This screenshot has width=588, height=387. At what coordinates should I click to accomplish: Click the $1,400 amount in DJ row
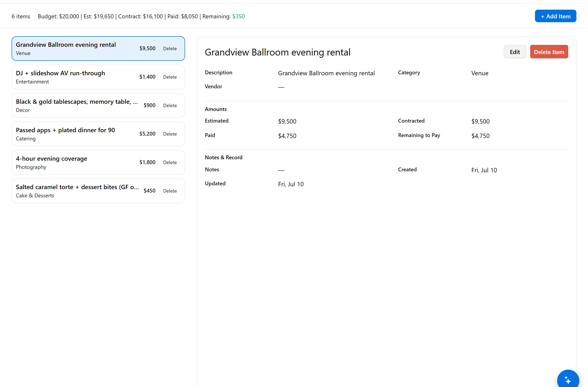[x=147, y=77]
